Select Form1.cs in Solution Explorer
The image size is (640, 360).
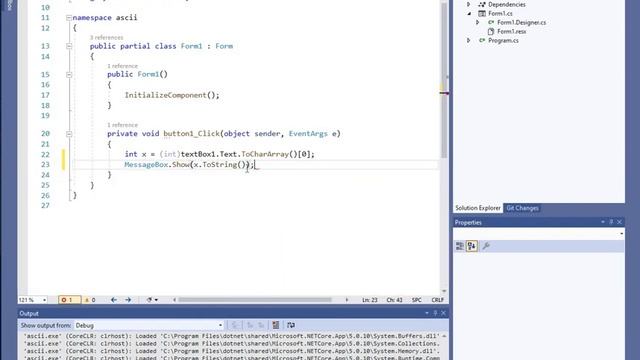click(x=500, y=13)
